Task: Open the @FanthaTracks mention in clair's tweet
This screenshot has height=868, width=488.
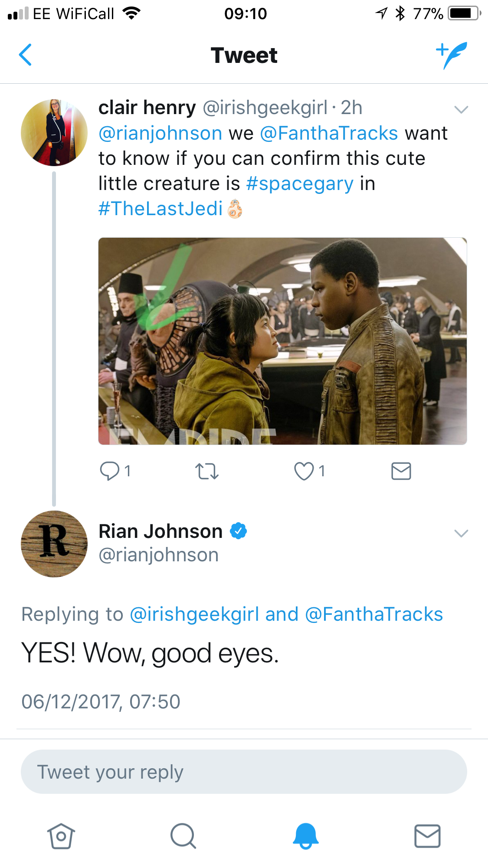Action: pyautogui.click(x=329, y=133)
